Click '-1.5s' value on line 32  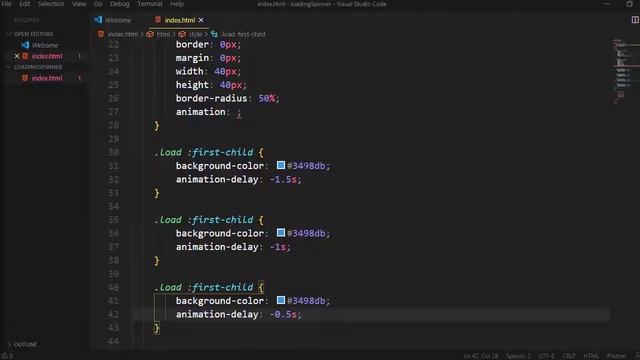tap(283, 180)
